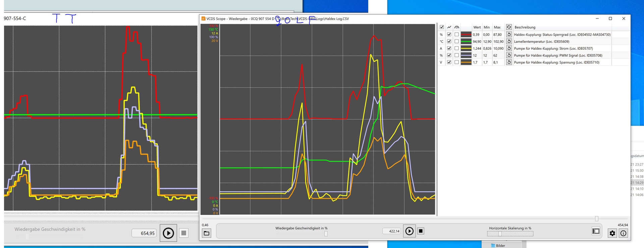This screenshot has height=248, width=644.
Task: Click the Beschreibung column header
Action: [525, 27]
